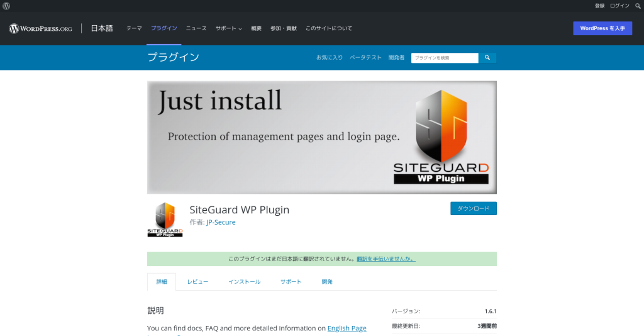This screenshot has width=644, height=336.
Task: Open ベータテスト link
Action: click(365, 57)
